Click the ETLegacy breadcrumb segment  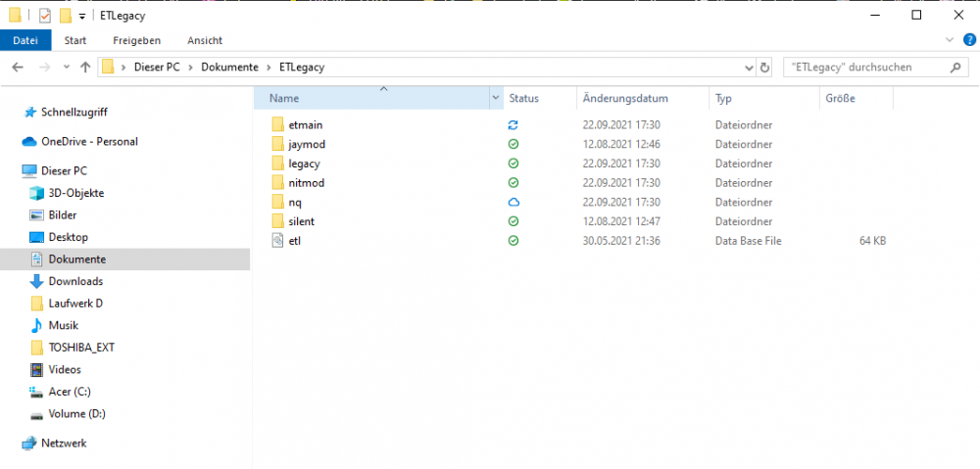click(x=302, y=68)
